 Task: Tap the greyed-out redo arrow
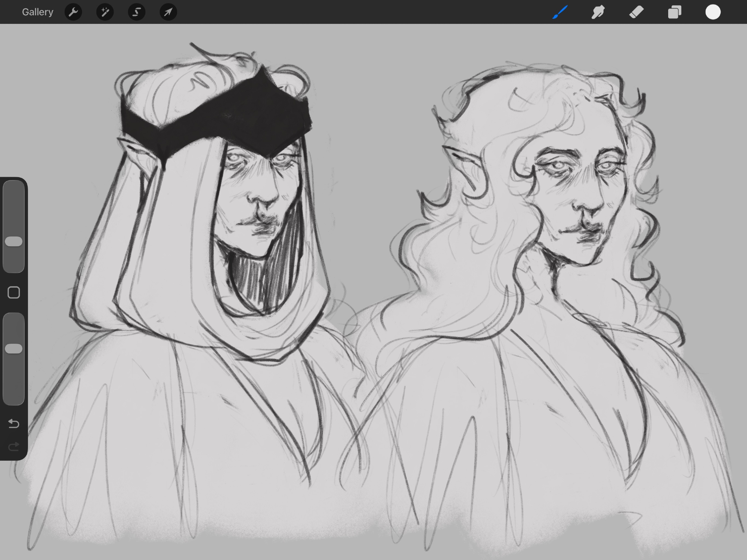coord(14,446)
